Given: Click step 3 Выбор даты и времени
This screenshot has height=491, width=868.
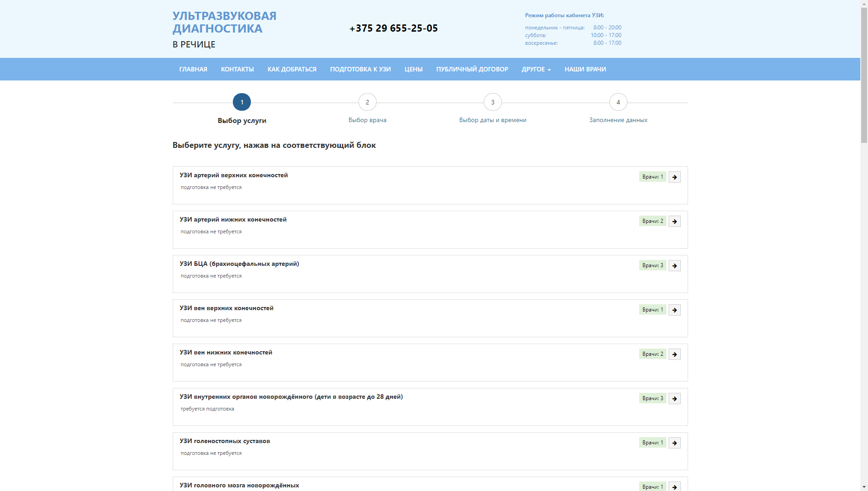Looking at the screenshot, I should (492, 120).
